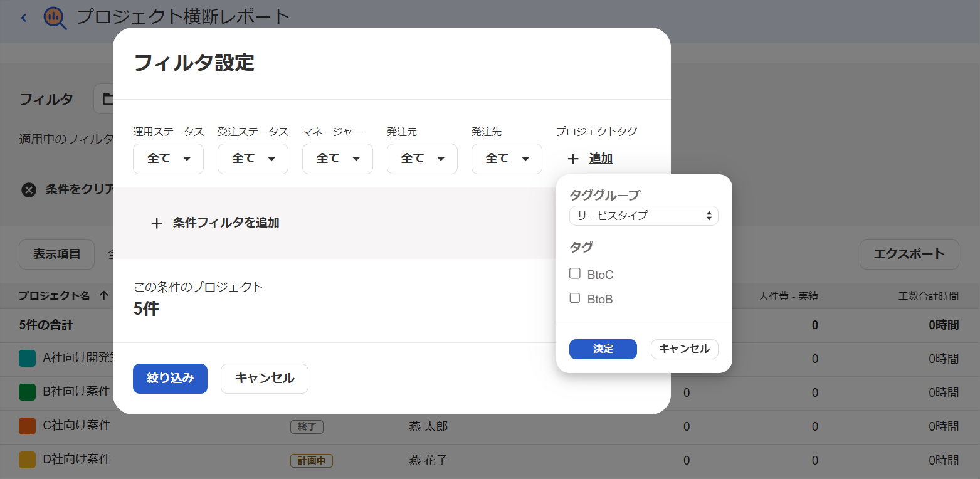Click the 5件の合計 summary row label

[46, 325]
